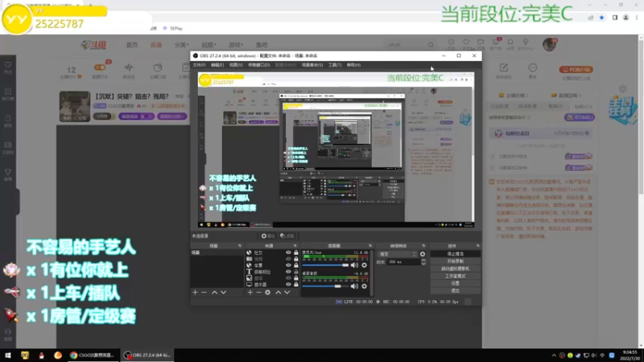Open the 帮助(H) menu in OBS

click(353, 65)
